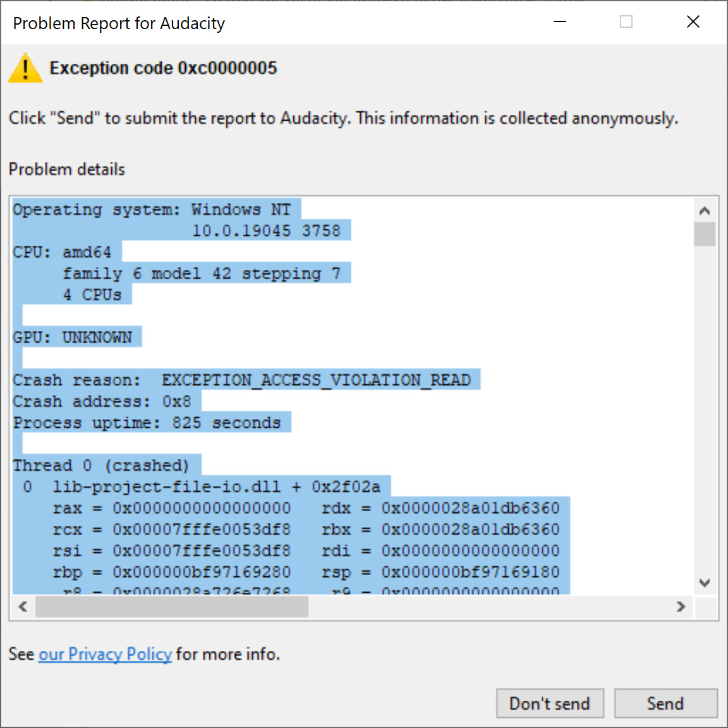Viewport: 728px width, 728px height.
Task: Click the lib-project-file-io.dll stack frame
Action: tap(202, 487)
